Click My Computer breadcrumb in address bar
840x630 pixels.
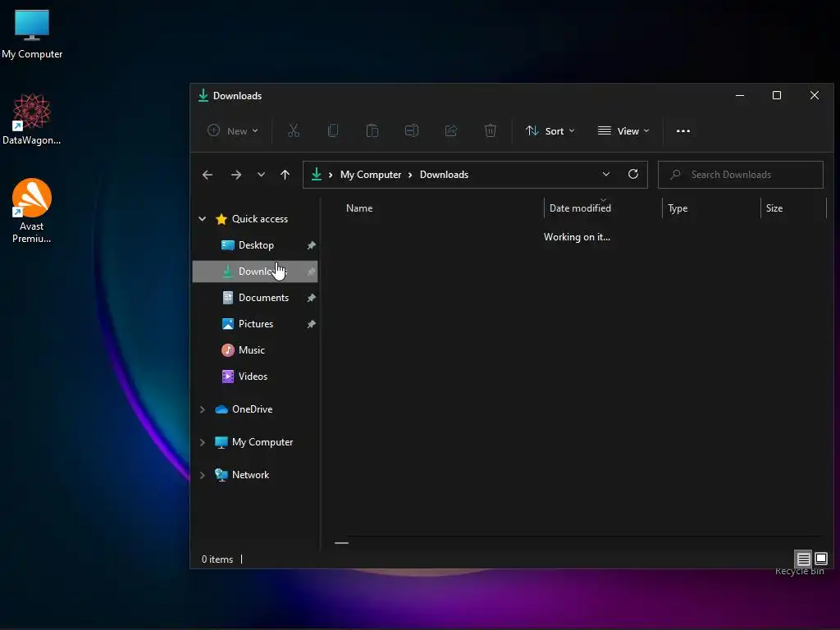click(x=371, y=175)
